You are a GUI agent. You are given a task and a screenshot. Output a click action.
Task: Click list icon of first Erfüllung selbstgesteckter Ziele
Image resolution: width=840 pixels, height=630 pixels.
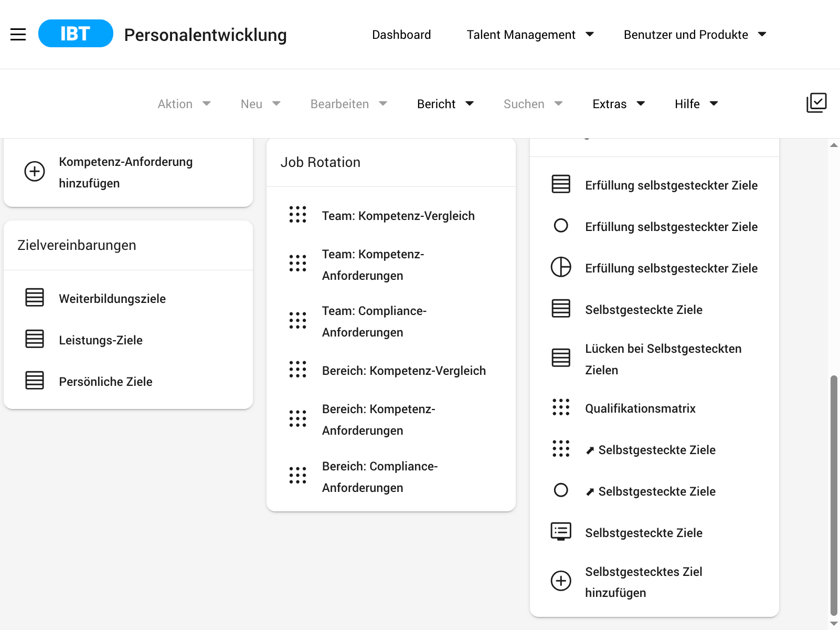561,184
